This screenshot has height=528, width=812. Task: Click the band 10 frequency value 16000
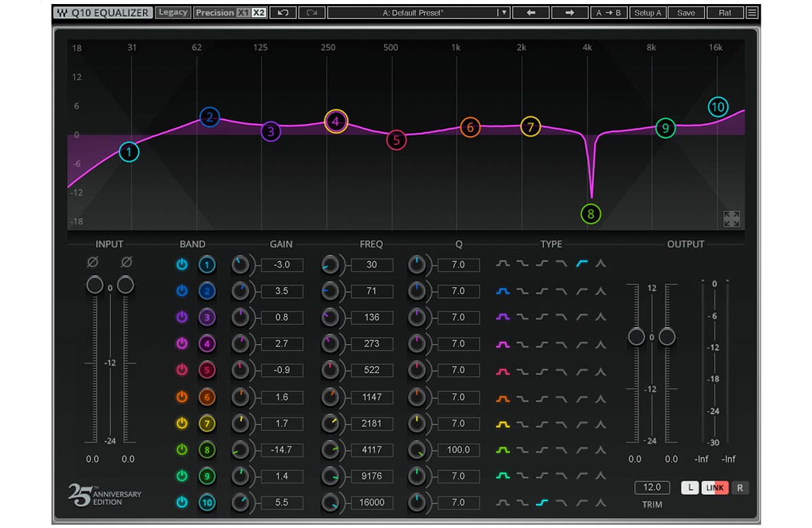tap(371, 503)
